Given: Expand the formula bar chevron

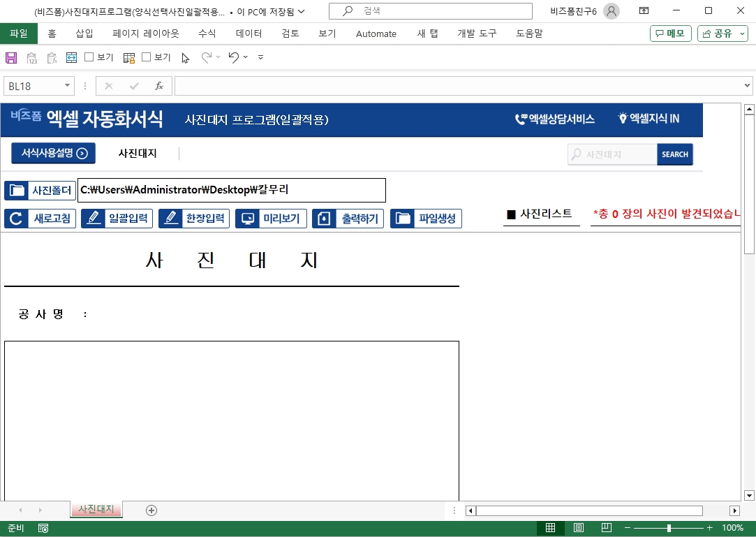Looking at the screenshot, I should (747, 85).
